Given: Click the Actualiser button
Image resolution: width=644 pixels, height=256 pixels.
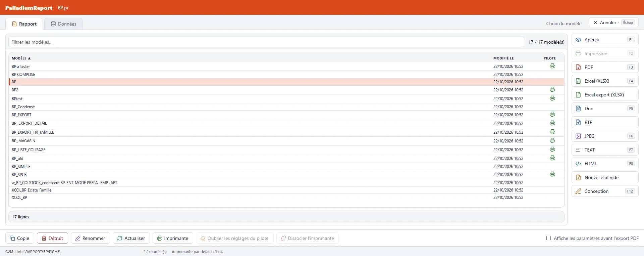Looking at the screenshot, I should tap(131, 238).
